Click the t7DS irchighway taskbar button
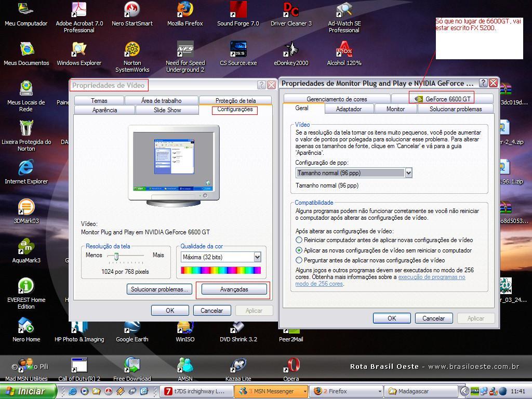 [196, 391]
